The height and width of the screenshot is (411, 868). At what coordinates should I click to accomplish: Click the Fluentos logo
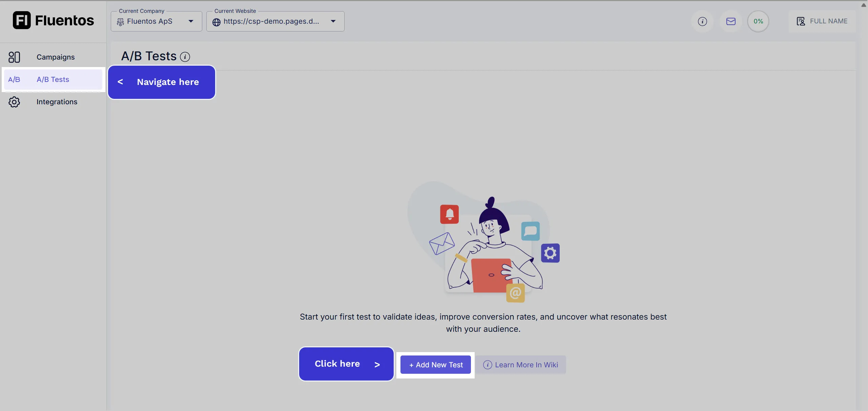click(x=53, y=20)
